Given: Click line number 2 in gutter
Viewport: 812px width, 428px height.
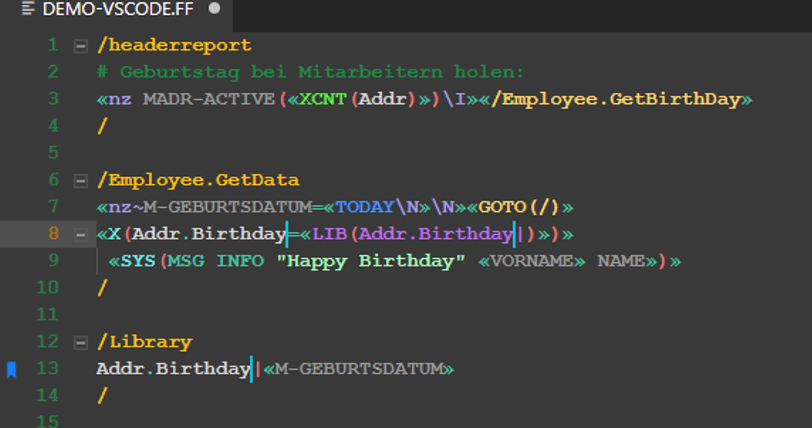Looking at the screenshot, I should [x=53, y=72].
